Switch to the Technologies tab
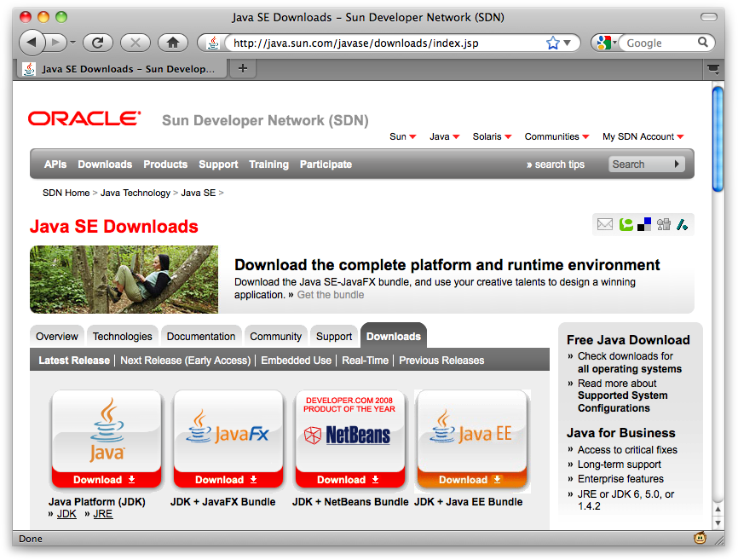The width and height of the screenshot is (738, 560). [123, 337]
